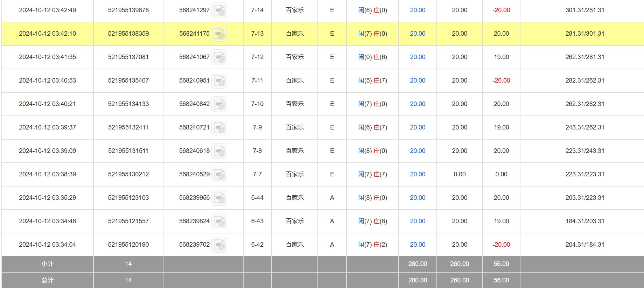Click replay icon beside 568241175 in highlighted row
644x288 pixels.
(x=219, y=34)
